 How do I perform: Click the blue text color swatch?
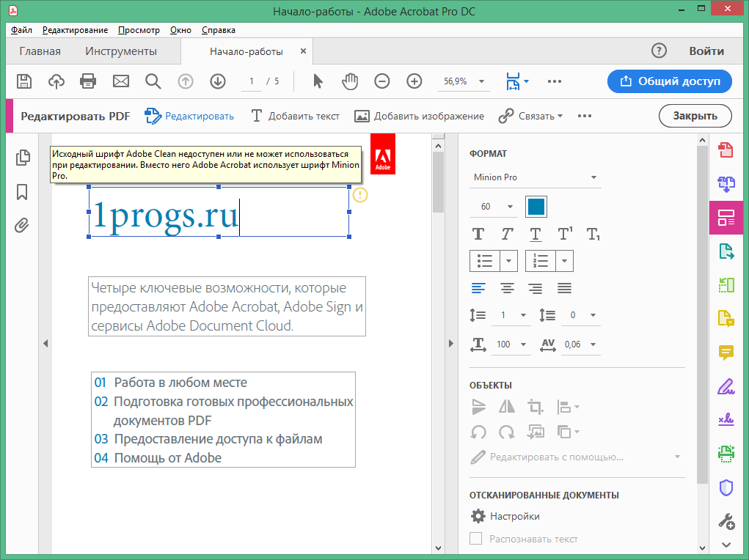[x=536, y=207]
